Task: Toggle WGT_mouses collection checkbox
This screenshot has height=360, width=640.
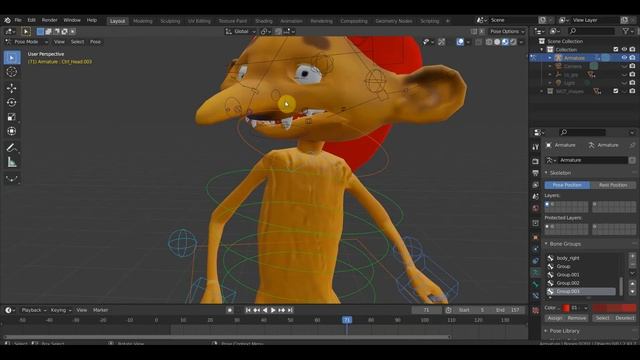Action: click(616, 91)
